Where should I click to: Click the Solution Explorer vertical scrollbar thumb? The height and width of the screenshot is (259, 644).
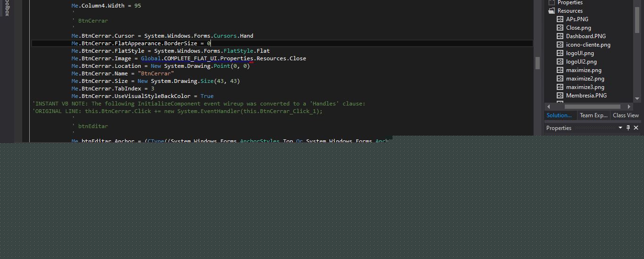point(637,20)
